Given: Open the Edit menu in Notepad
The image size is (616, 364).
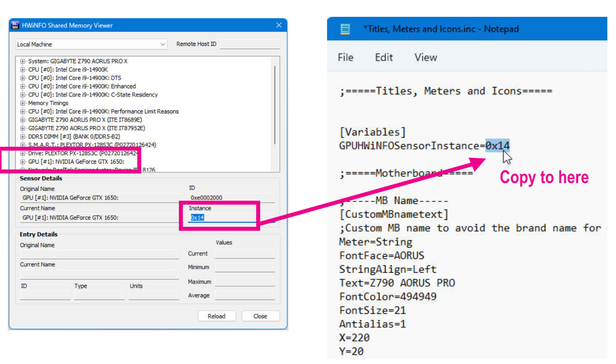Looking at the screenshot, I should (x=384, y=58).
